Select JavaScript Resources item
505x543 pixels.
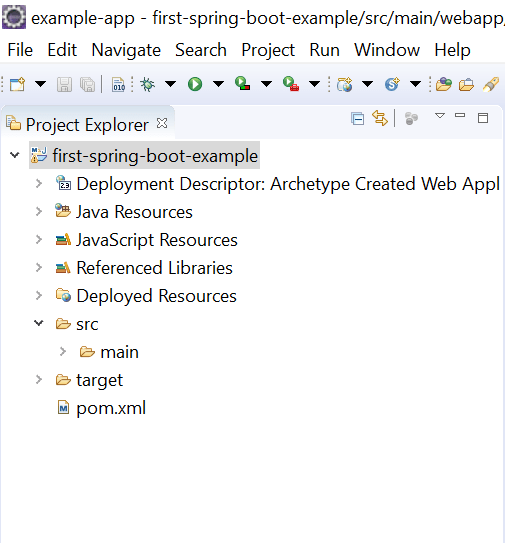(x=157, y=240)
